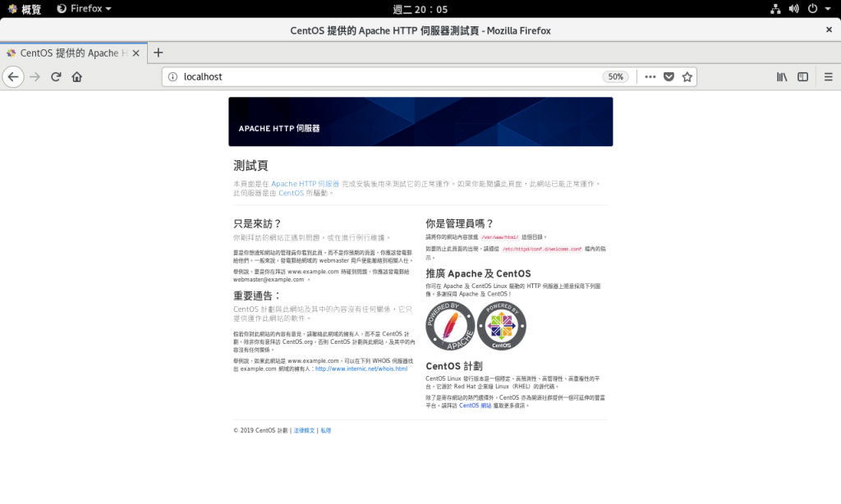841x504 pixels.
Task: Click the APACHE HTTP 伺服器 banner title
Action: click(x=279, y=129)
